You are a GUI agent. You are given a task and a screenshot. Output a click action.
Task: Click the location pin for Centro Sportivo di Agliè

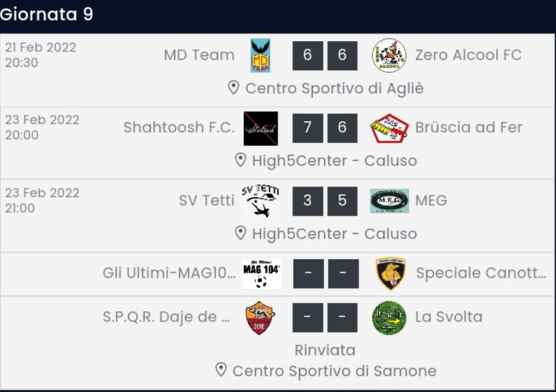pyautogui.click(x=234, y=87)
